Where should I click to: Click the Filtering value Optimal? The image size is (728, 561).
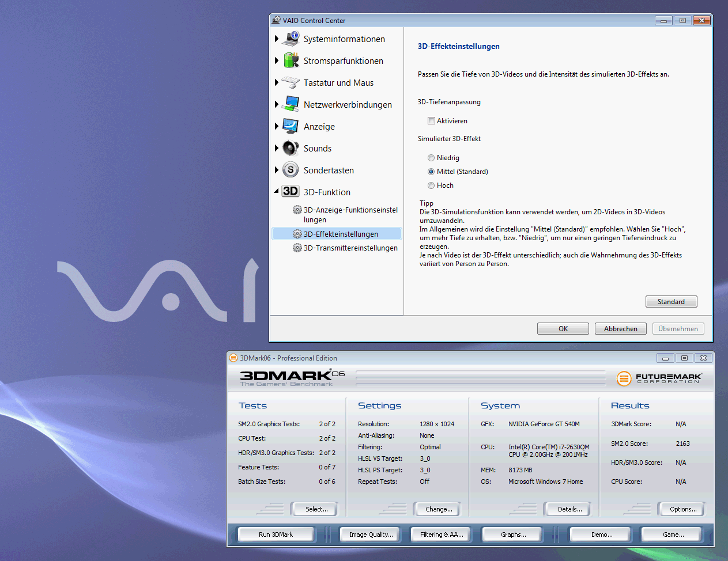pyautogui.click(x=430, y=447)
